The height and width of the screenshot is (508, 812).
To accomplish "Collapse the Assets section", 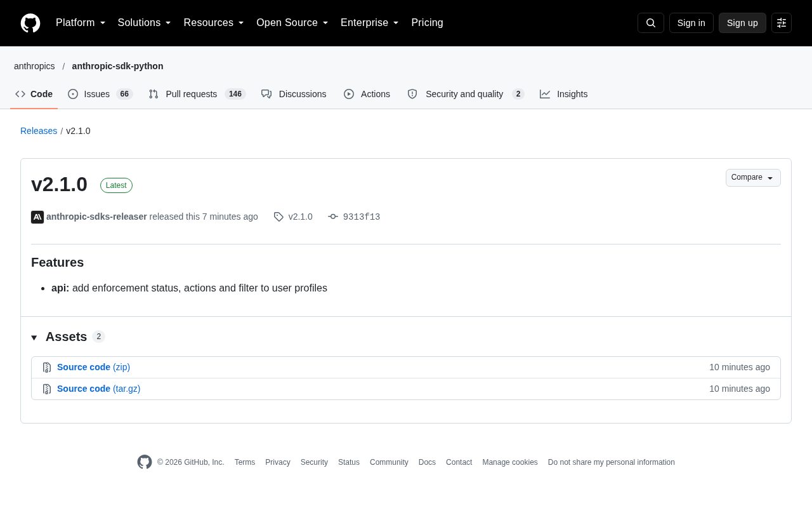I will [68, 337].
